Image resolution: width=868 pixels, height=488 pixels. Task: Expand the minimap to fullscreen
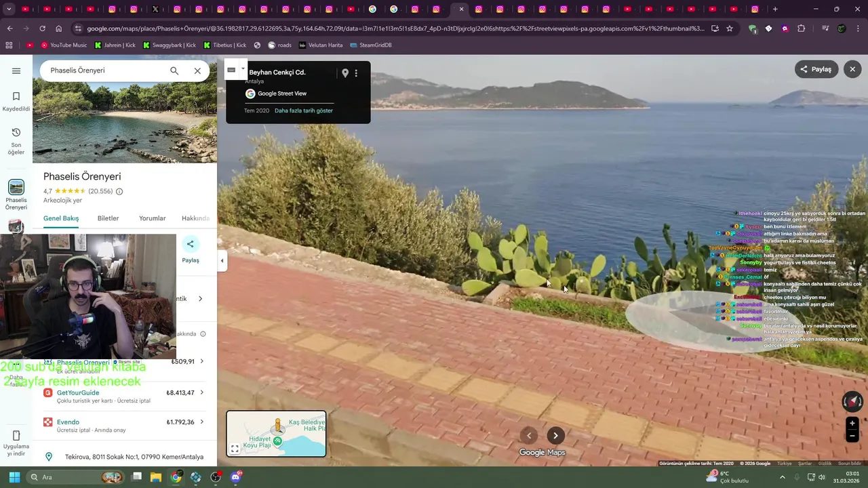pyautogui.click(x=235, y=449)
